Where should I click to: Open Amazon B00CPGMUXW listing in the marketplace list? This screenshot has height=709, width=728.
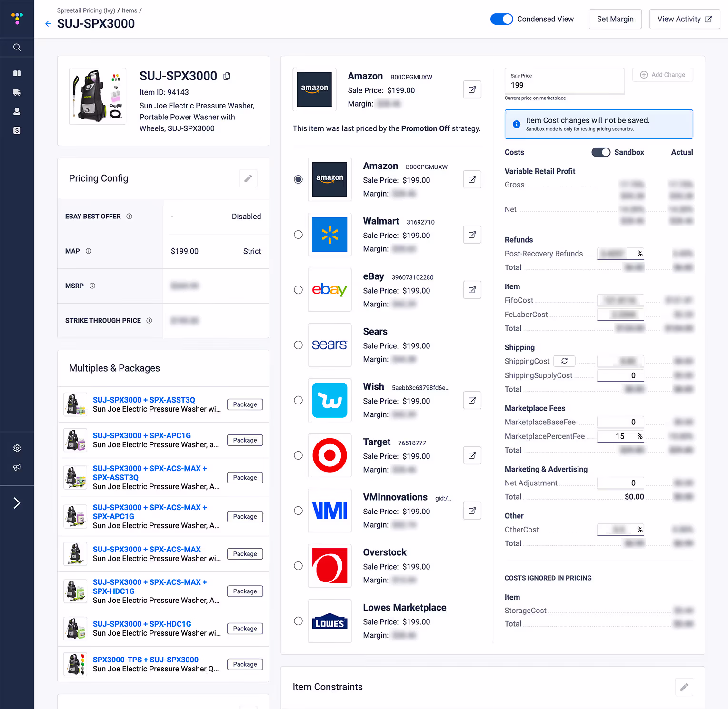click(472, 179)
